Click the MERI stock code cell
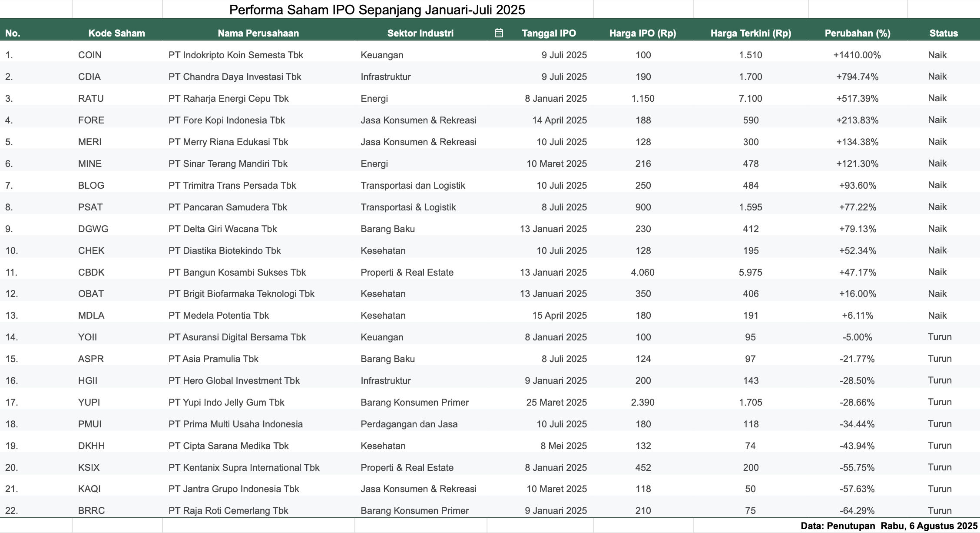 pyautogui.click(x=90, y=142)
